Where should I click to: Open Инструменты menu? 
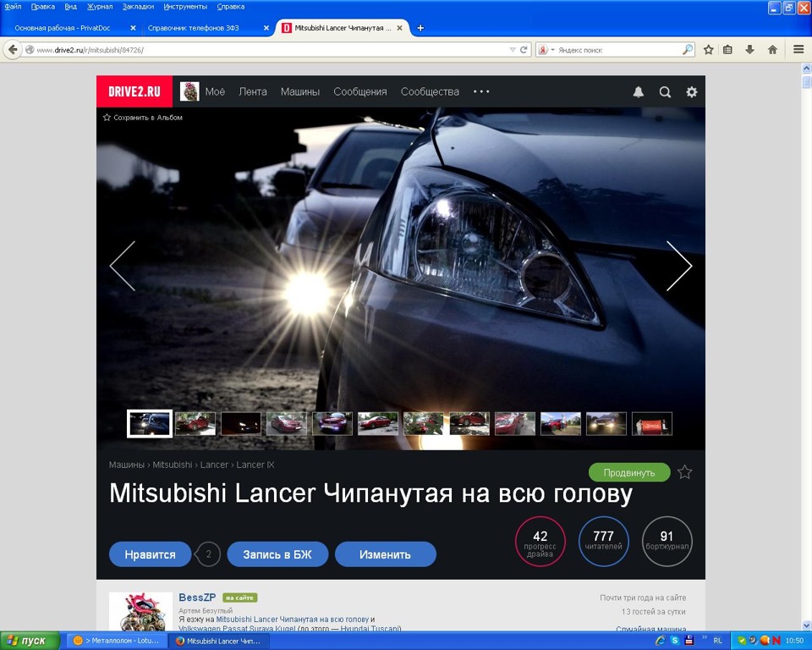(185, 7)
